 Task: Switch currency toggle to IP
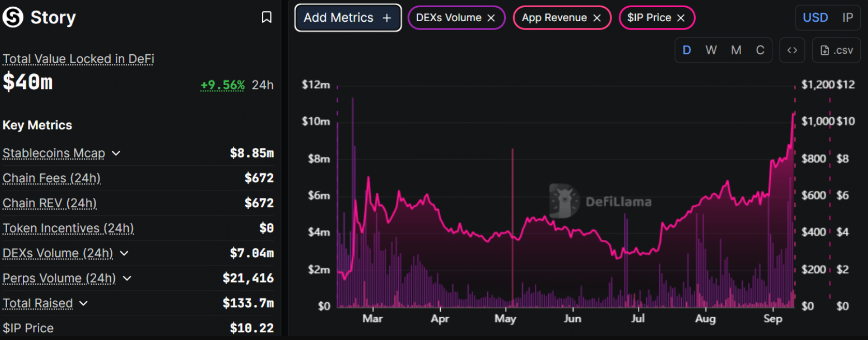coord(847,18)
